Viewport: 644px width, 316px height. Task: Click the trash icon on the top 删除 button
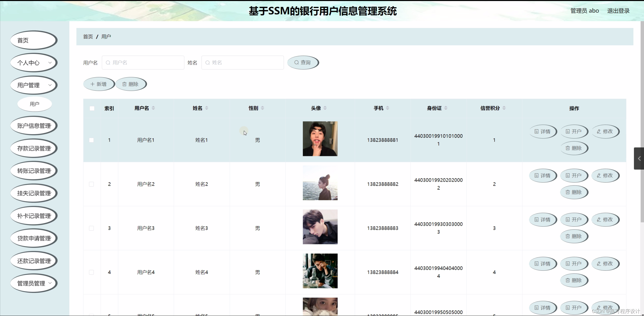click(x=124, y=84)
